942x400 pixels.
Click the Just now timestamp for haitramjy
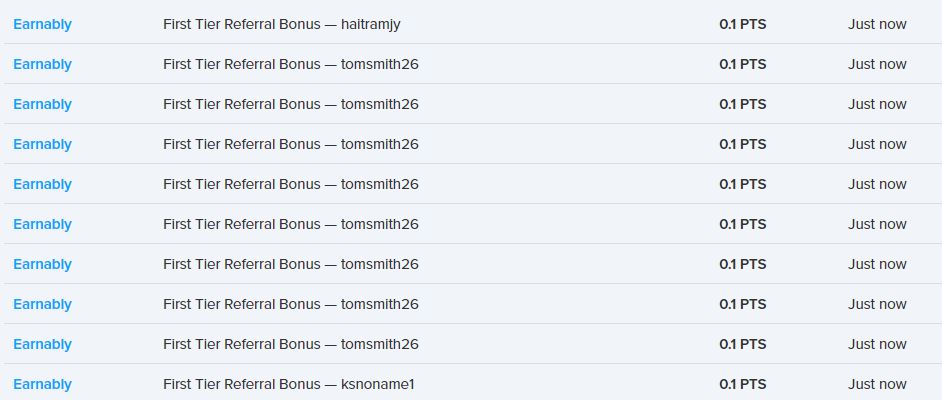(877, 24)
